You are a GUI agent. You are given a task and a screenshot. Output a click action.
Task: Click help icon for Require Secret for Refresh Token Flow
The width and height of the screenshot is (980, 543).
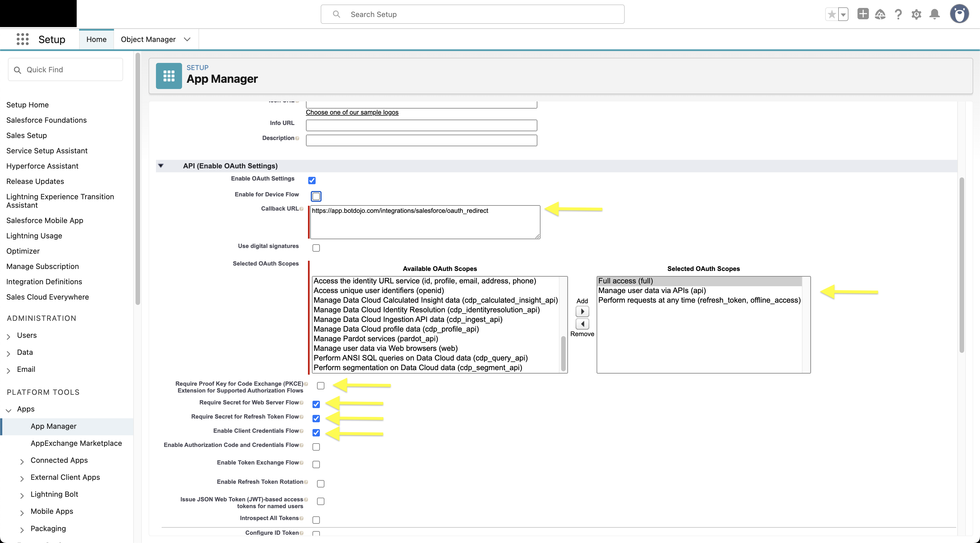(301, 417)
